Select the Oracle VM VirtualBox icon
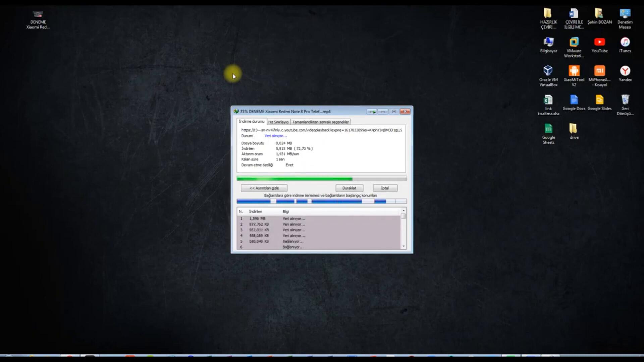This screenshot has width=644, height=362. [x=548, y=71]
